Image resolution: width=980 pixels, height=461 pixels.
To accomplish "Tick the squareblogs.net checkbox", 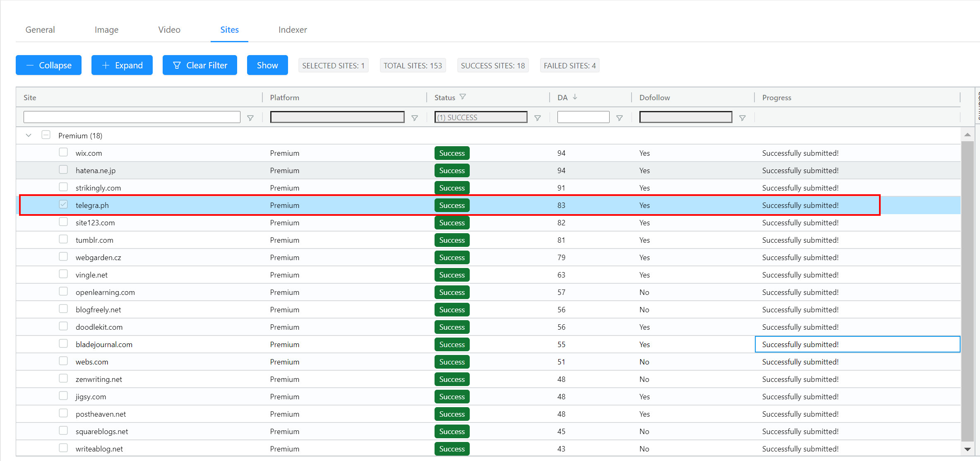I will [63, 431].
